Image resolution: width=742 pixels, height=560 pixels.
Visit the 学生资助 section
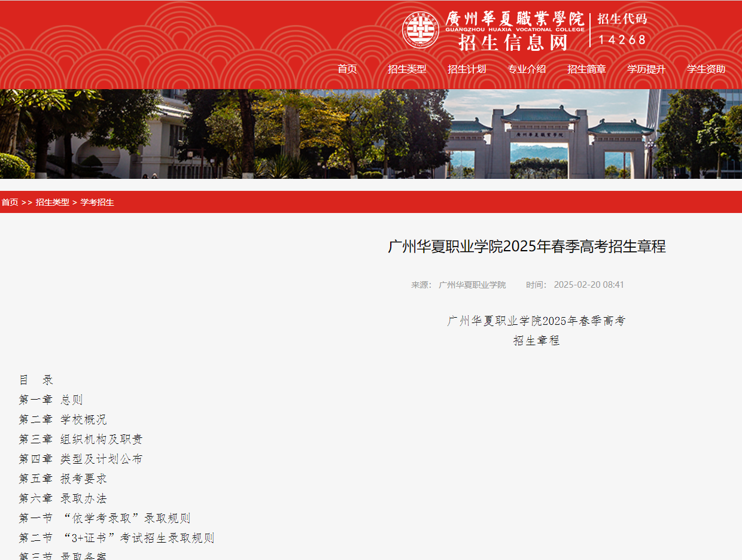point(707,69)
